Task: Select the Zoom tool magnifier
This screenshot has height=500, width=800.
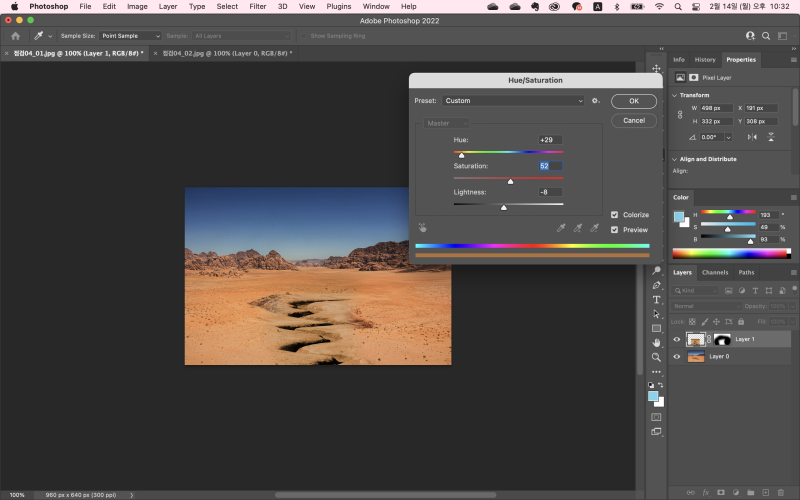Action: [x=656, y=357]
